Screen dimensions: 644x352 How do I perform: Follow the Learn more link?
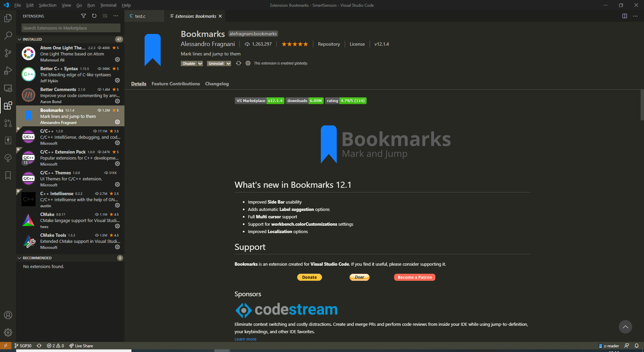tap(246, 339)
